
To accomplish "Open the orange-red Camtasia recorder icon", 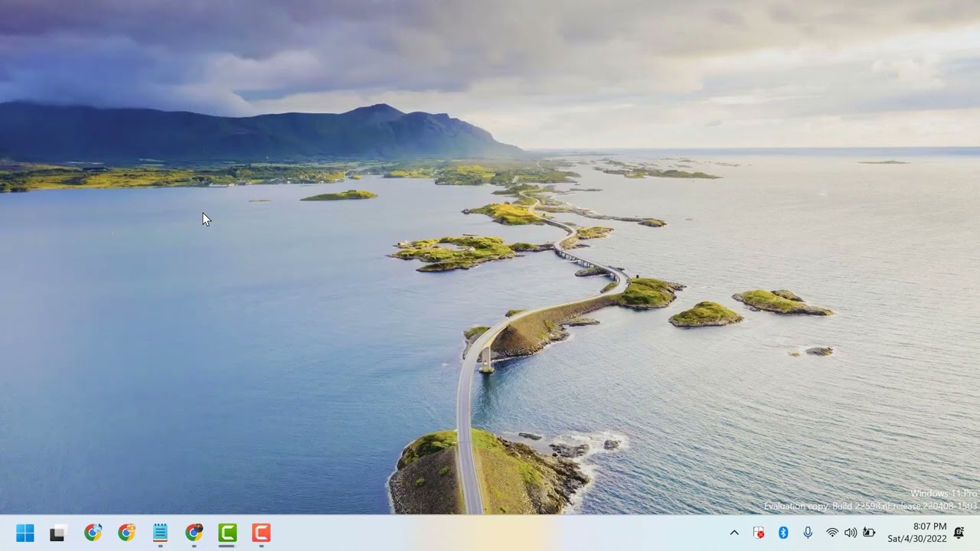I will [261, 533].
